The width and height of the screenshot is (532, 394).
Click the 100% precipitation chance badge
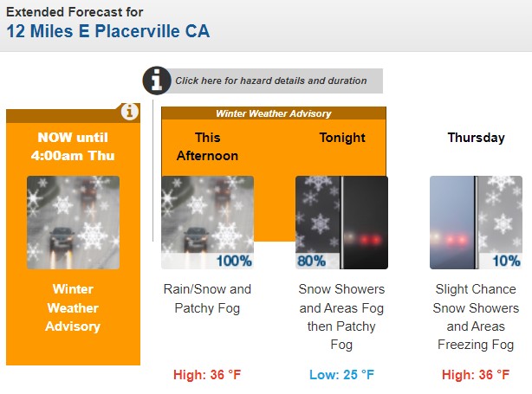(x=234, y=261)
